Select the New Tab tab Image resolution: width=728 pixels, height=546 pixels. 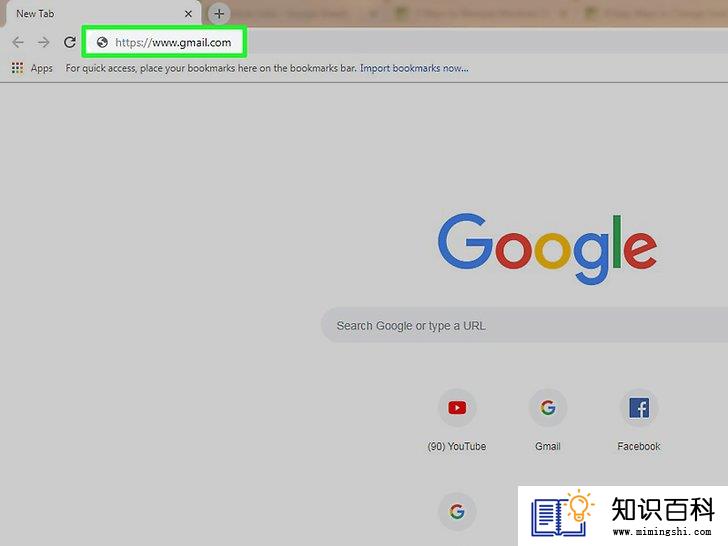[103, 13]
